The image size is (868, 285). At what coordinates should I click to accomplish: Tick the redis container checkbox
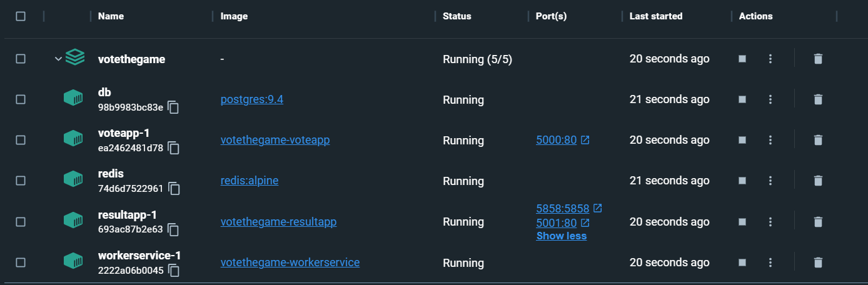tap(21, 181)
